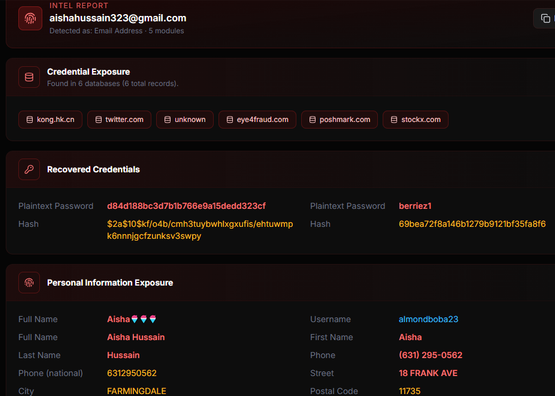Select the Full Name value 'Aisha Hussain'
Viewport: 555px width, 396px height.
click(x=136, y=337)
